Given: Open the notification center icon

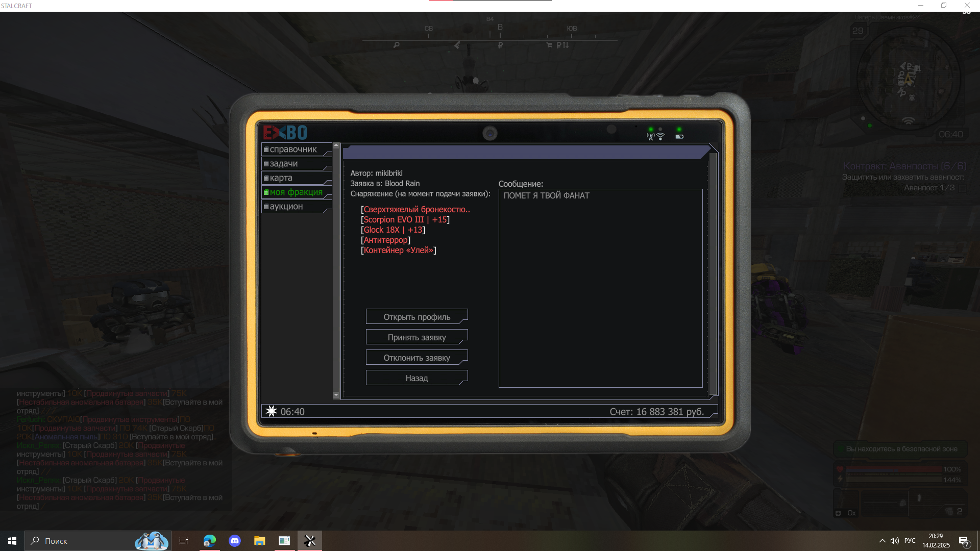Looking at the screenshot, I should [x=964, y=541].
